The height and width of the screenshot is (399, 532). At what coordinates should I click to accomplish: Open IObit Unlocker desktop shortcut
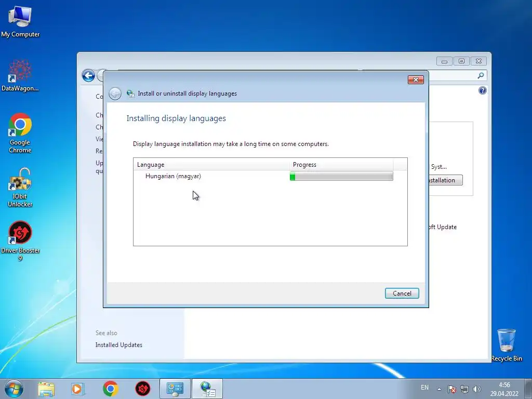[x=20, y=188]
